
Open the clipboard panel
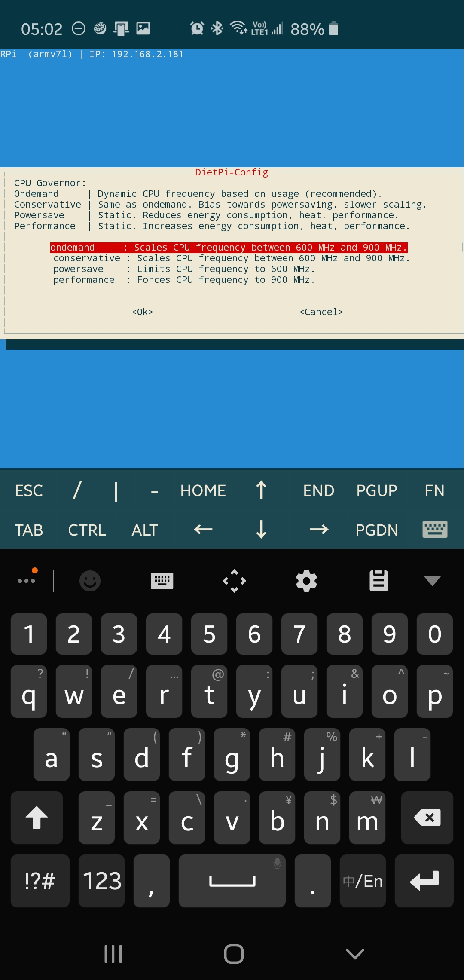pyautogui.click(x=379, y=581)
